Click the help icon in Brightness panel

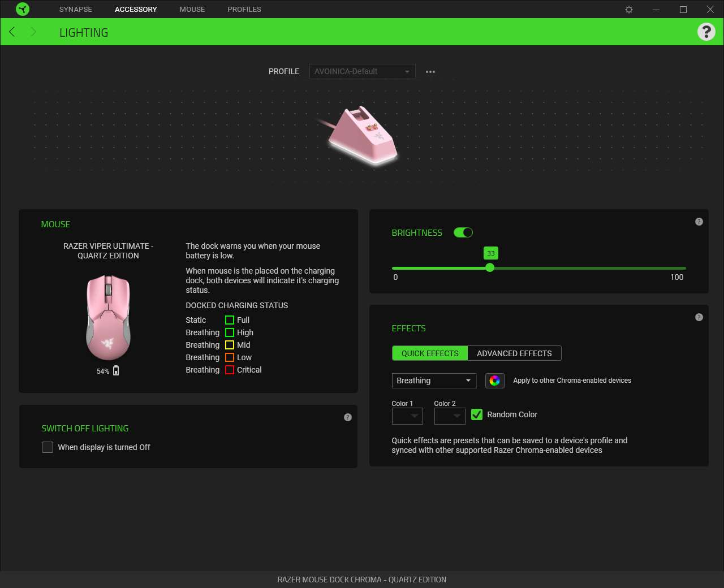click(x=699, y=222)
